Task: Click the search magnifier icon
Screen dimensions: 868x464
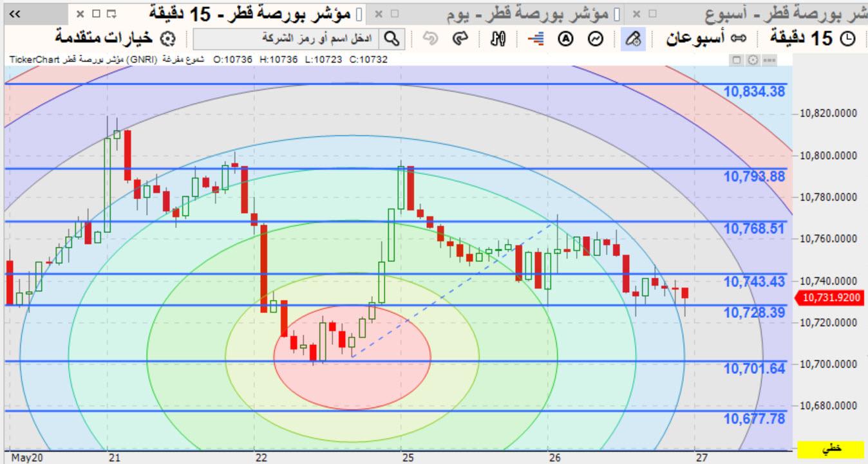Action: pos(391,39)
